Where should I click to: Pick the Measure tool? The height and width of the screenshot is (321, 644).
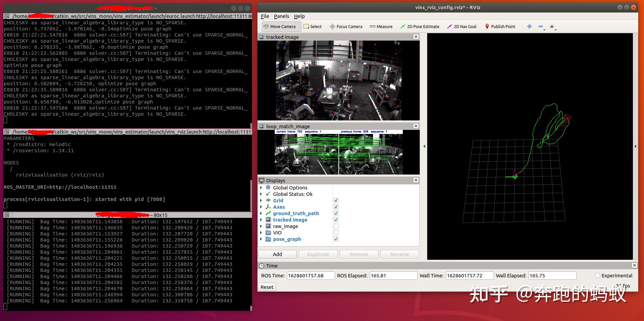coord(381,26)
